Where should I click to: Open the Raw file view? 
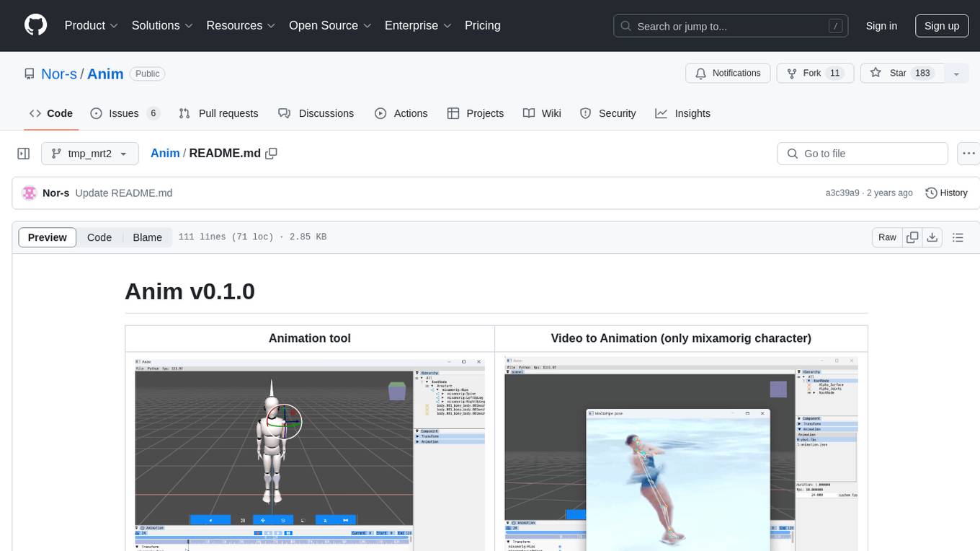pos(887,237)
